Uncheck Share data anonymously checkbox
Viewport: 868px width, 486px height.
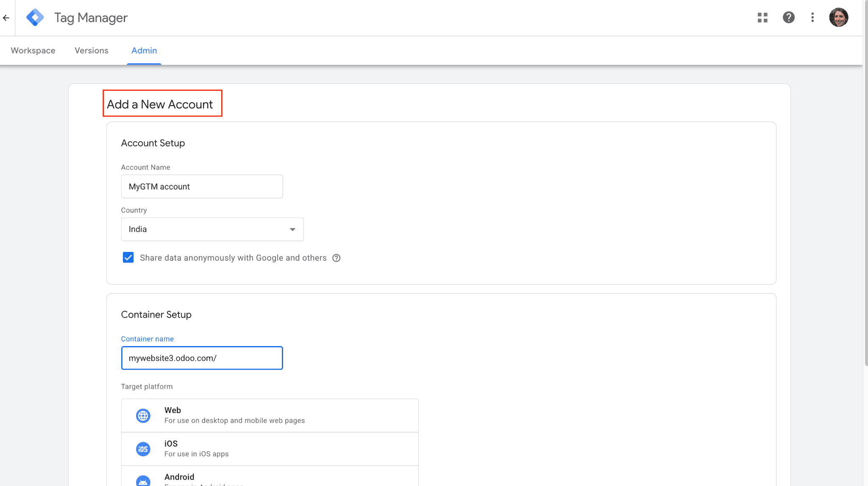[x=128, y=258]
